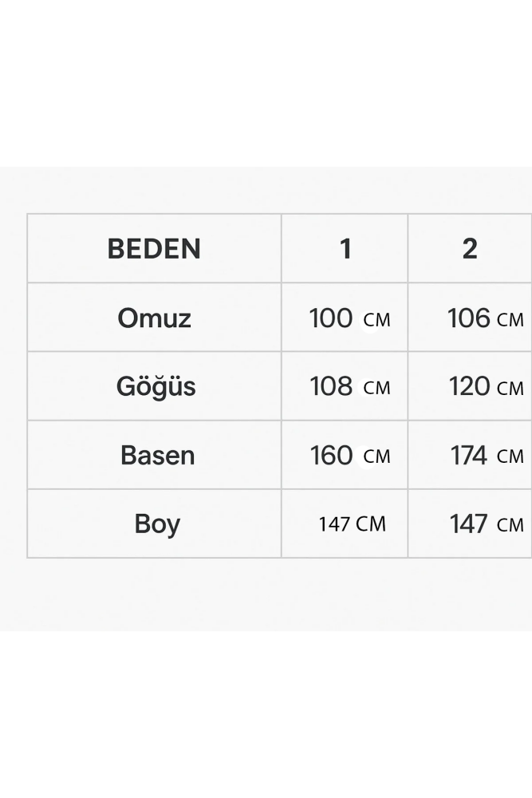Viewport: 532px width, 798px height.
Task: Select the number 106 in Omuz row
Action: [469, 318]
